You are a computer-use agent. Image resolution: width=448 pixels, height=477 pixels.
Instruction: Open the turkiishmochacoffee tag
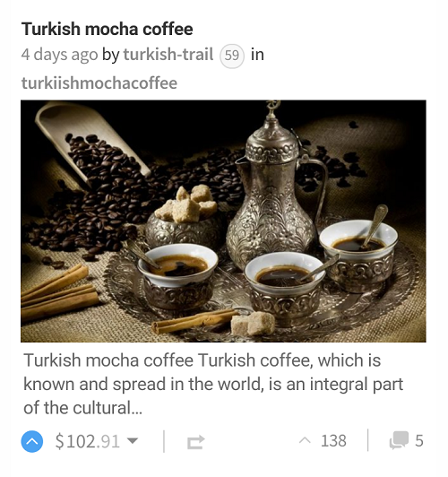click(99, 83)
